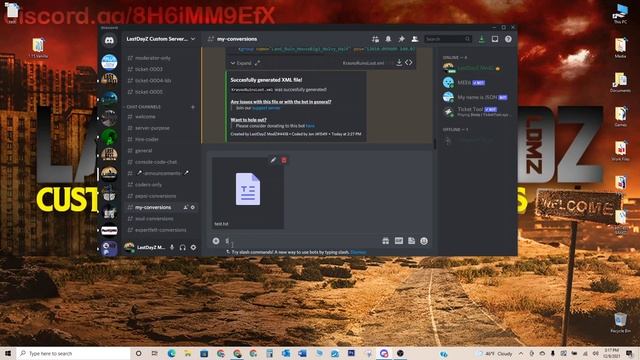Open the GIF picker icon
The image size is (640, 360).
click(x=399, y=241)
